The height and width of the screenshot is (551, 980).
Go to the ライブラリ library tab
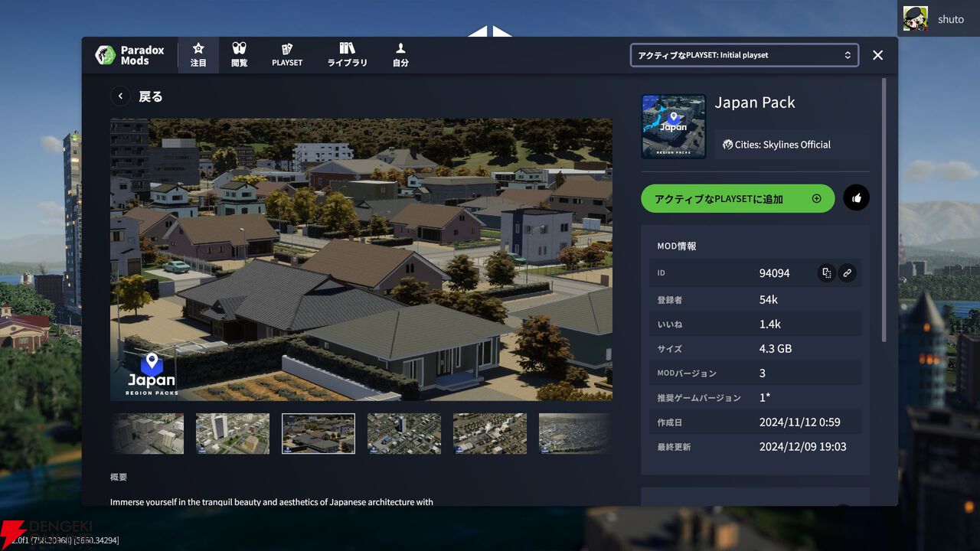[x=348, y=55]
